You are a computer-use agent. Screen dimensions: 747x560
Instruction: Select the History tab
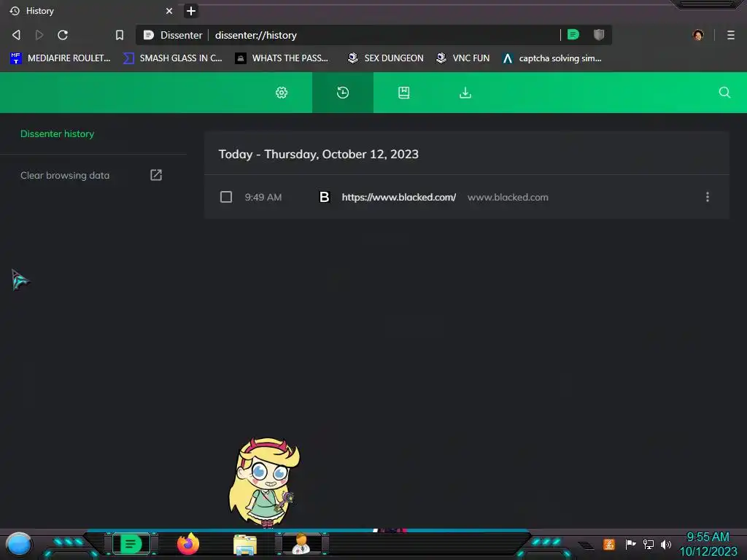point(90,10)
